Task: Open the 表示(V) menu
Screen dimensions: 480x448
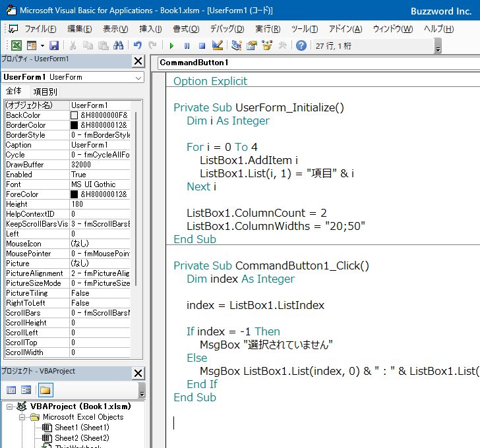Action: (x=115, y=29)
